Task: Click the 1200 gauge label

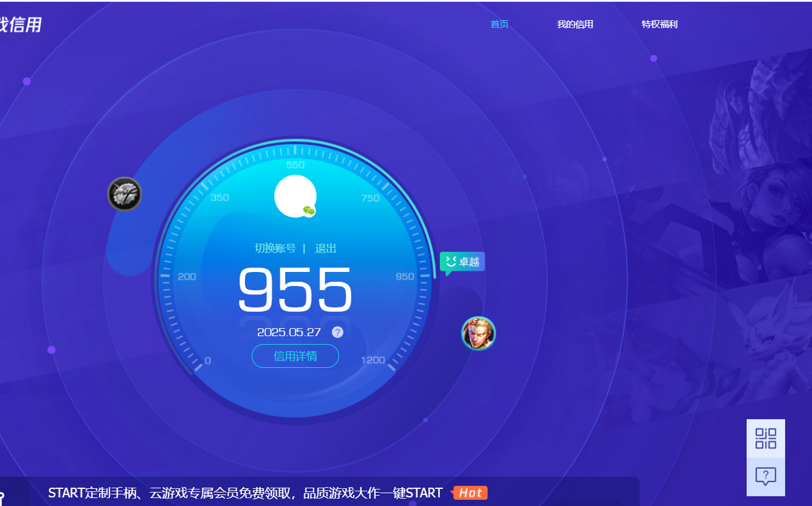Action: click(373, 361)
